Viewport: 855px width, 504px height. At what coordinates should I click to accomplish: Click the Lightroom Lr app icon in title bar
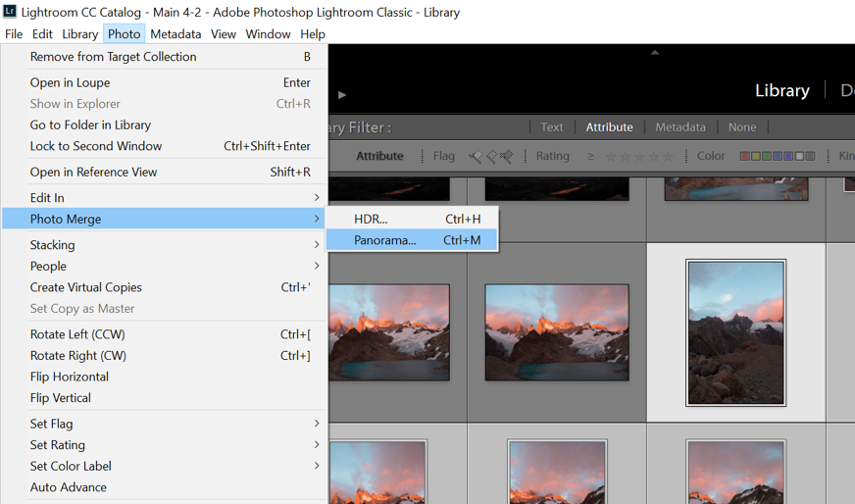[9, 12]
